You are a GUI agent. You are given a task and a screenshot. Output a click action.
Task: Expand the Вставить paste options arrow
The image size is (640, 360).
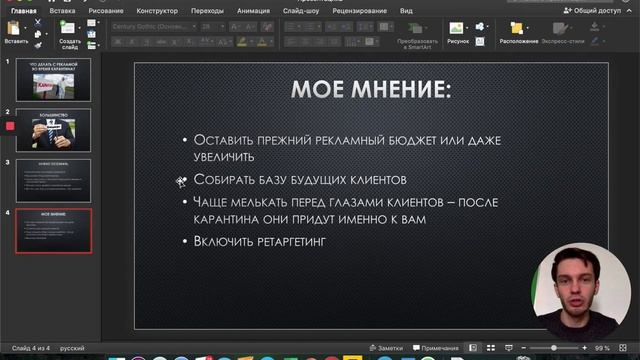click(x=25, y=28)
